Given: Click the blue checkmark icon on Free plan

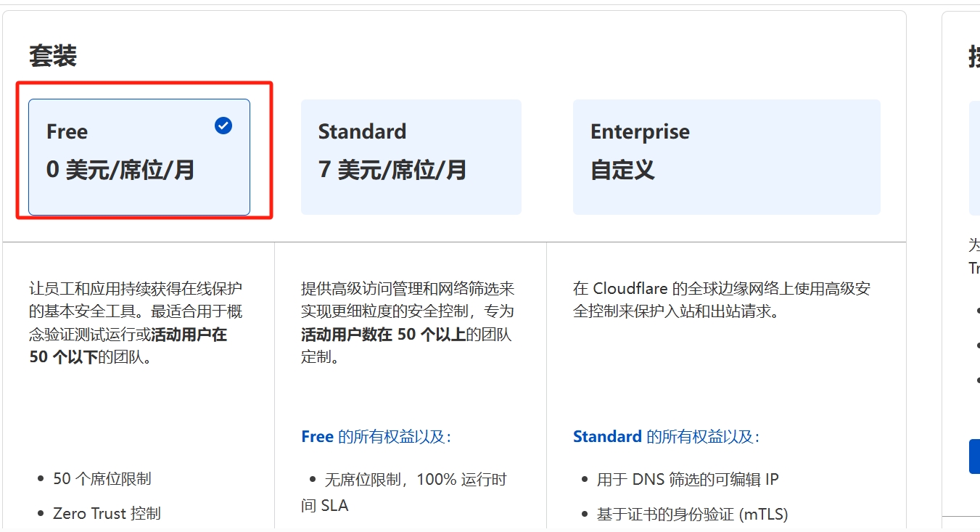Looking at the screenshot, I should pyautogui.click(x=223, y=126).
